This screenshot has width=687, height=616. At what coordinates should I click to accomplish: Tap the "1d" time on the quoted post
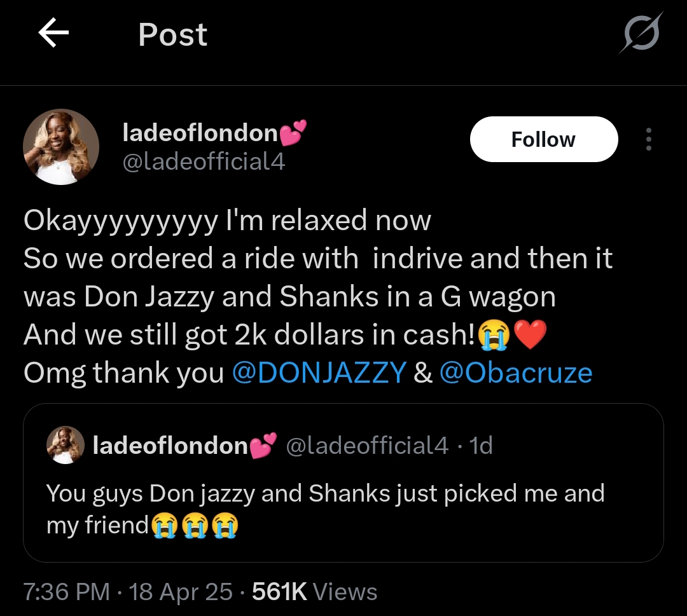(x=480, y=446)
